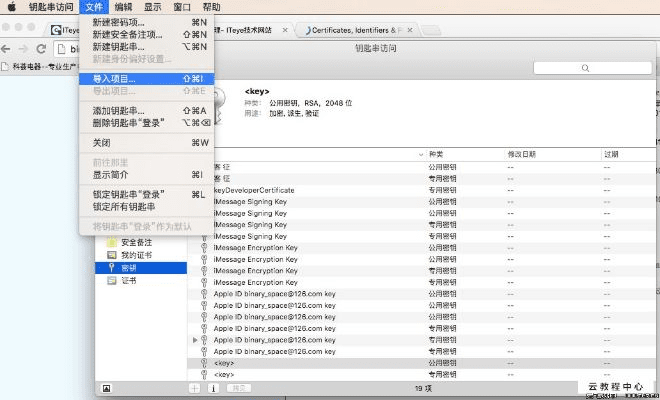Viewport: 660px width, 400px height.
Task: Select 新建密码项... menu entry
Action: [117, 22]
